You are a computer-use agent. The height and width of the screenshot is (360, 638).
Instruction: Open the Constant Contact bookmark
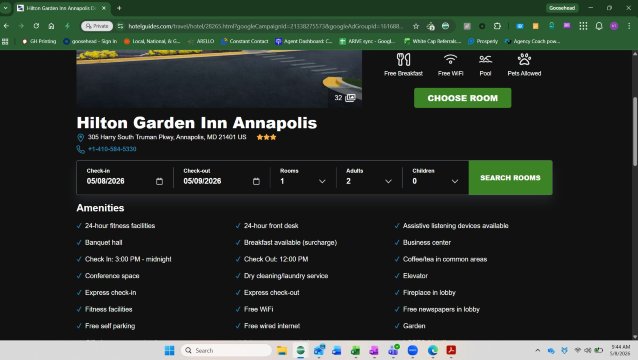tap(245, 41)
